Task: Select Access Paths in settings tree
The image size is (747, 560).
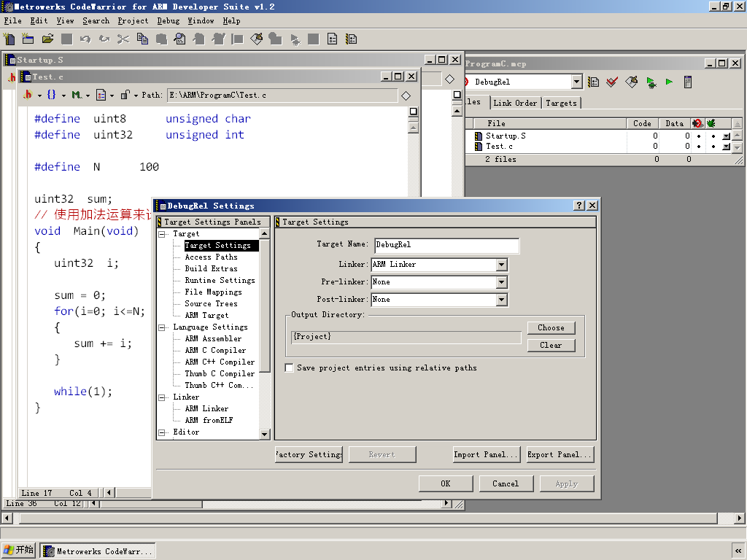Action: (x=211, y=257)
